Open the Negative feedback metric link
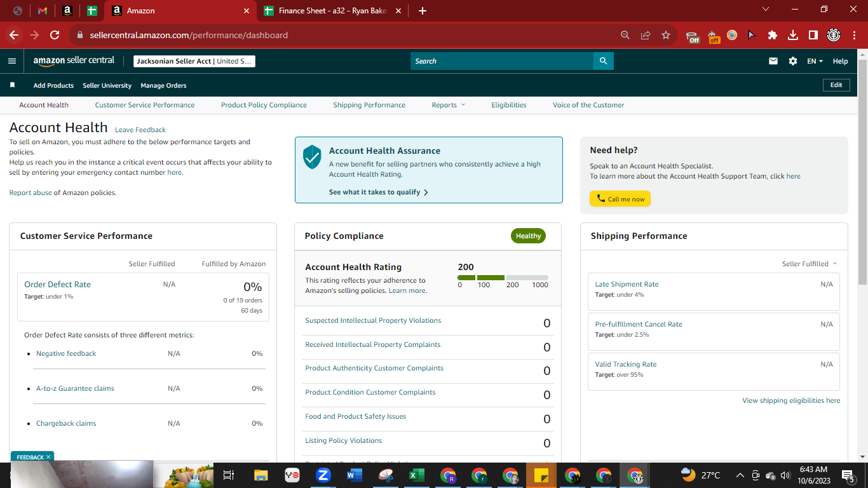Screen dimensions: 868x488 pos(66,353)
